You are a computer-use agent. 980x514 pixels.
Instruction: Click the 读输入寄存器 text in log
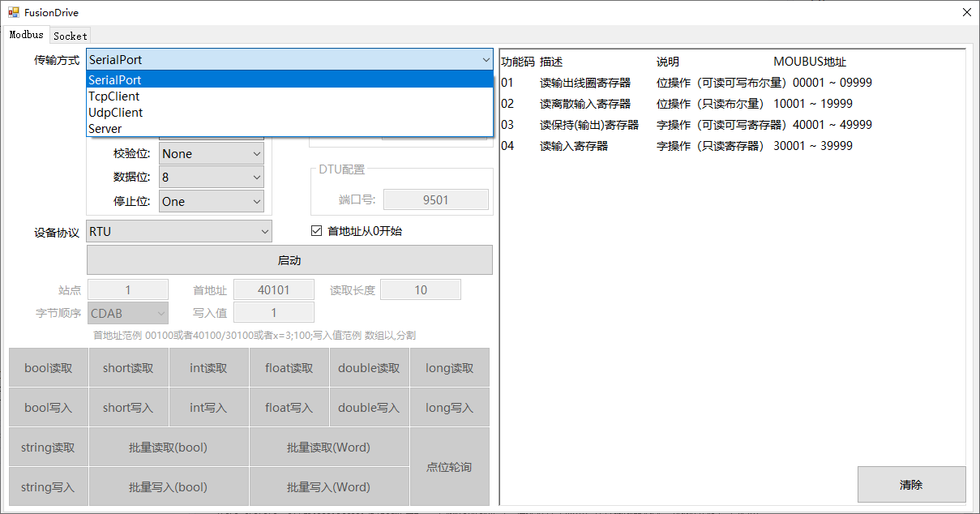point(574,146)
